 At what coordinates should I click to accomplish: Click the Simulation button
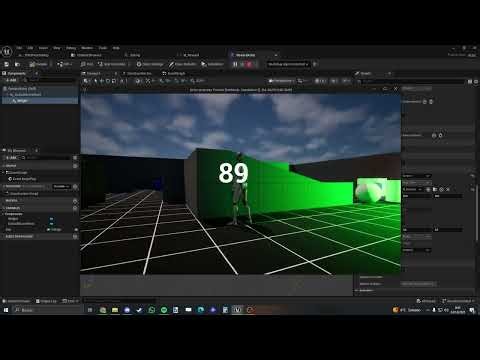coord(212,64)
